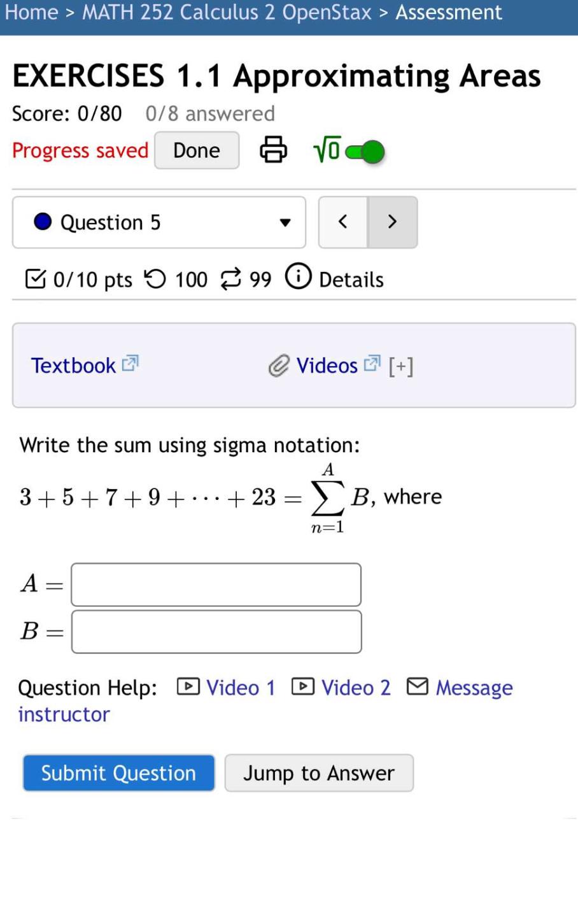Go to Home via the breadcrumb
Viewport: 578px width, 924px height.
coord(32,11)
